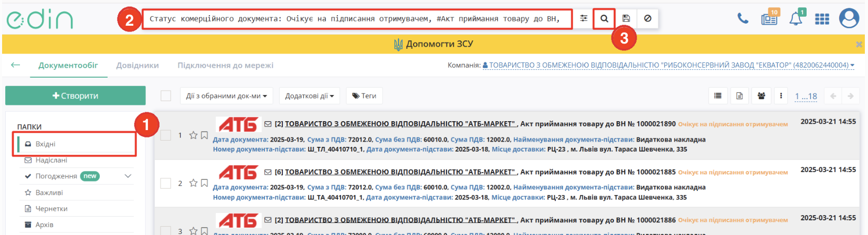Image resolution: width=868 pixels, height=235 pixels.
Task: Expand the Погодження folder chevron
Action: coord(128,176)
